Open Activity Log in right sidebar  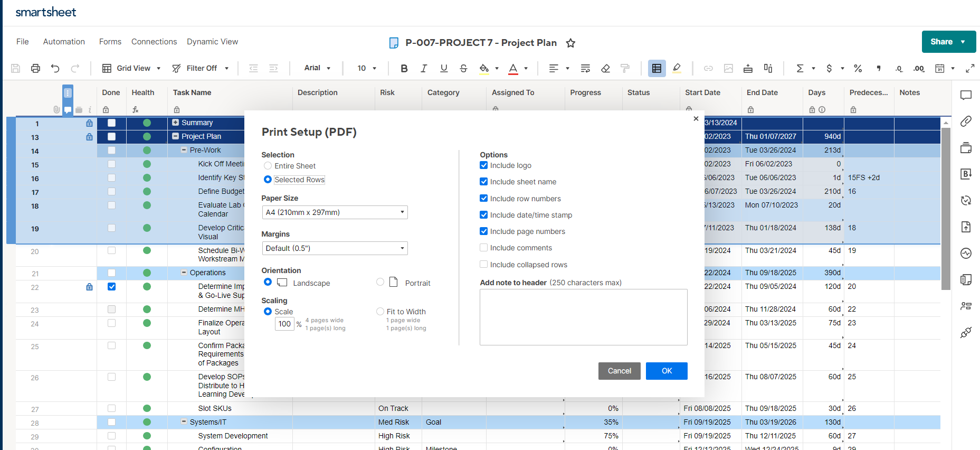point(966,253)
